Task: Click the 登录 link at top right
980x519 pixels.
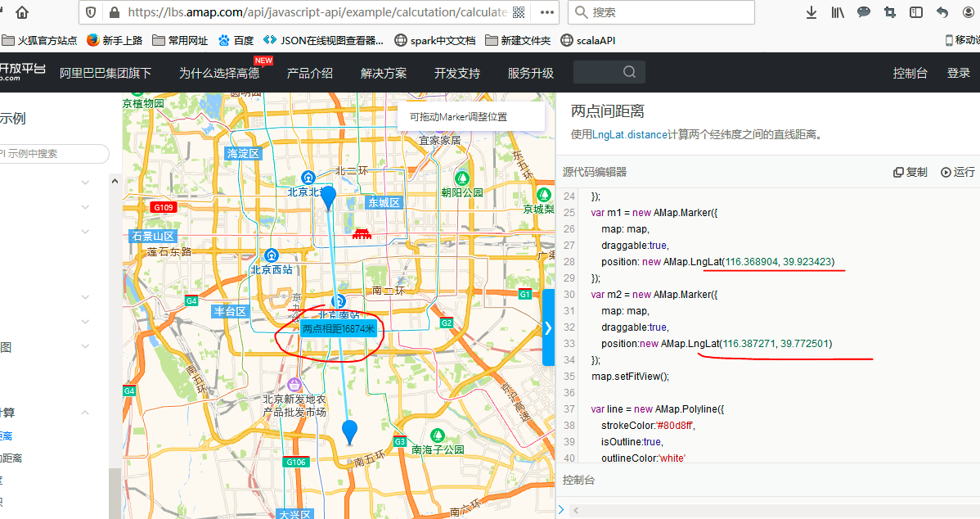Action: tap(958, 73)
